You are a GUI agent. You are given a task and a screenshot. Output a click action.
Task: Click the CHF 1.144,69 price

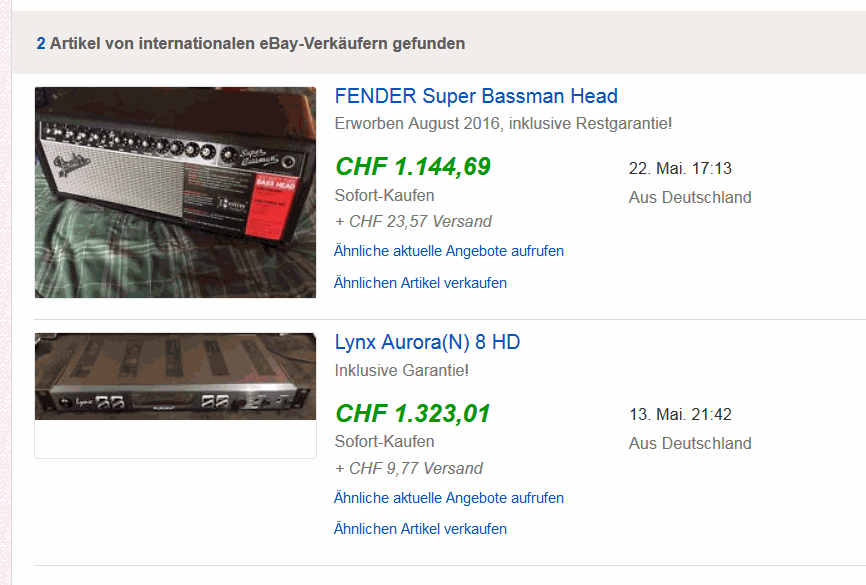[413, 167]
